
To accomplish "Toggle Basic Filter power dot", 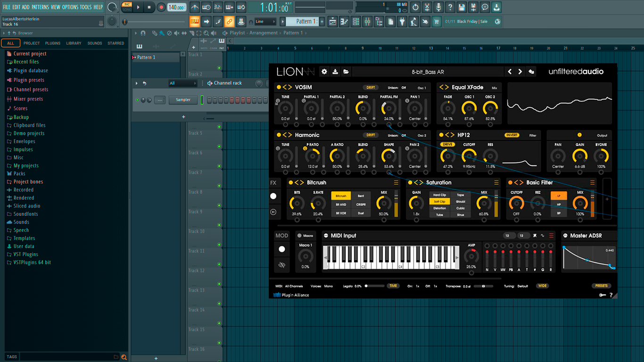I will click(x=510, y=182).
